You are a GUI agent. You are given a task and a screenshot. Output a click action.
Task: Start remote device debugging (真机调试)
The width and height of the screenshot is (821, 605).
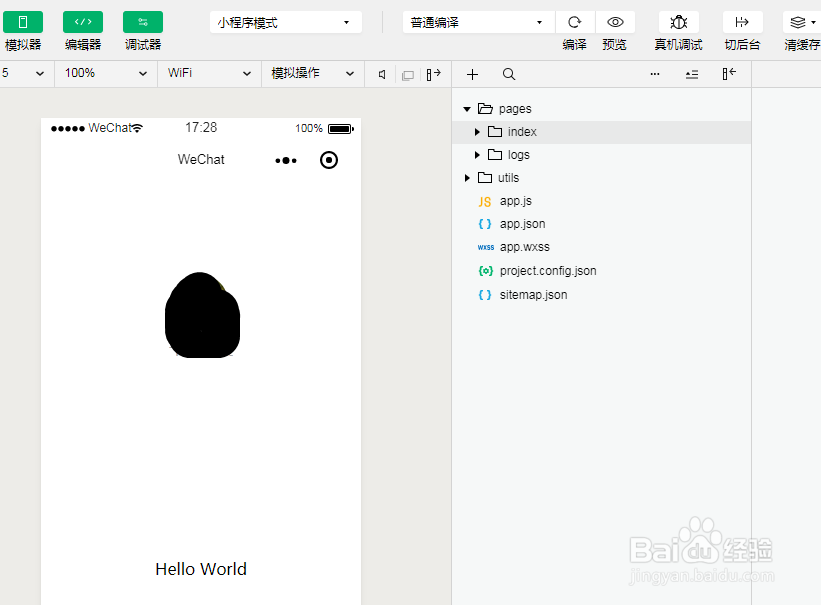coord(679,22)
